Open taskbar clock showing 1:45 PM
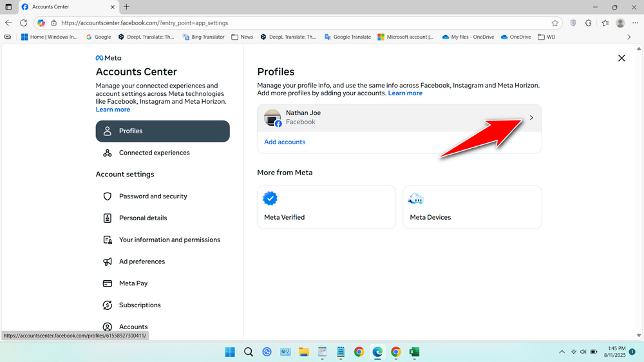 (x=614, y=352)
